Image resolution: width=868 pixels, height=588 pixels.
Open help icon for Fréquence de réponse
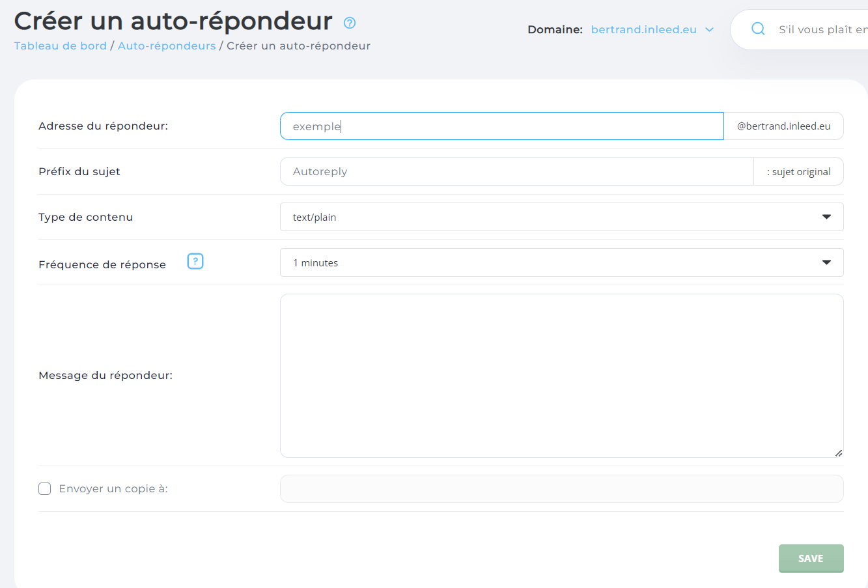(x=195, y=261)
